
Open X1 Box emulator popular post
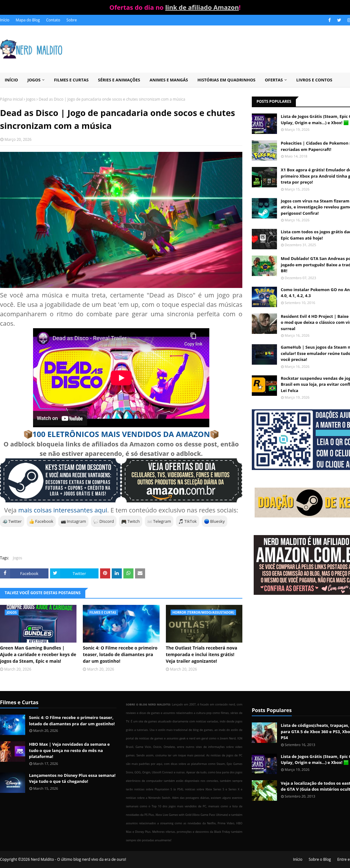point(315,176)
